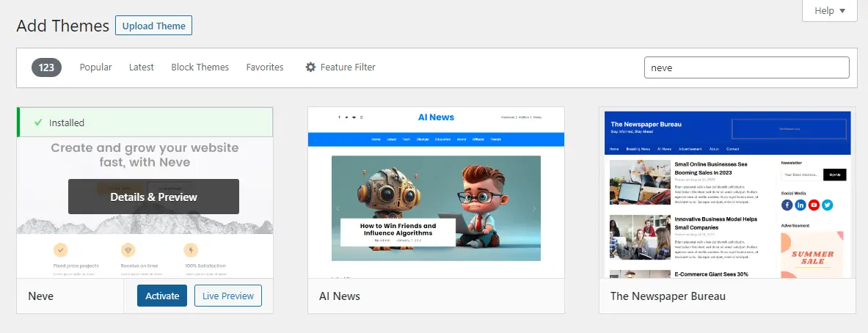Show the Favorites themes tab

tap(264, 67)
